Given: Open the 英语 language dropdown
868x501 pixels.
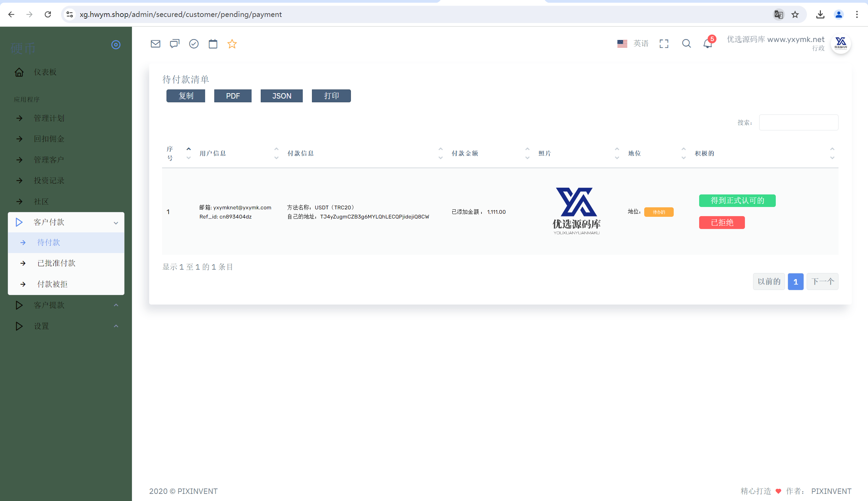Looking at the screenshot, I should 633,44.
